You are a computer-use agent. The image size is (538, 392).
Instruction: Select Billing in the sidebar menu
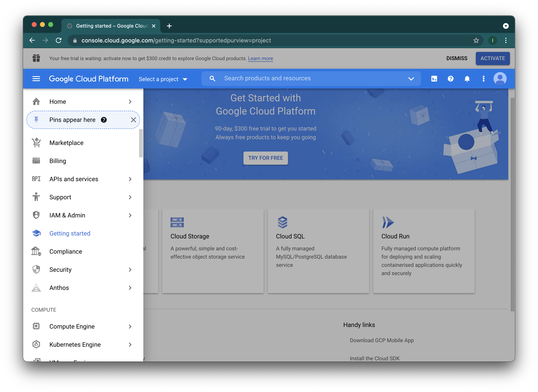(x=58, y=161)
